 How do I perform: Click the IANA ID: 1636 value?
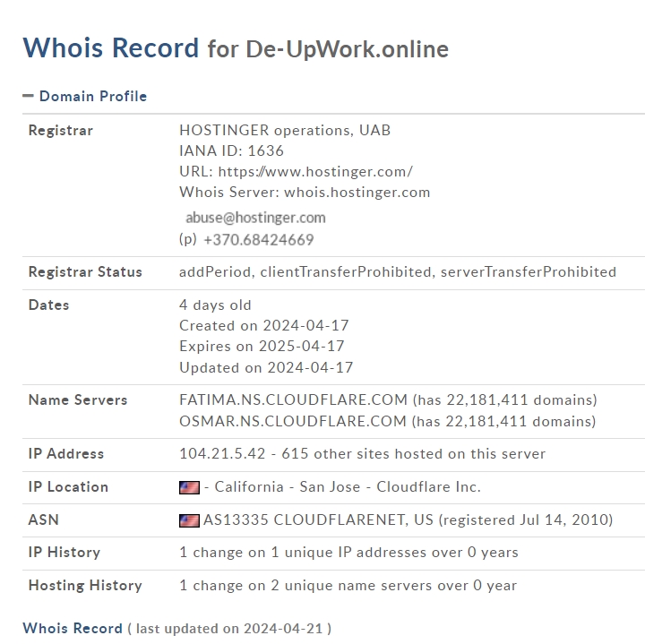(x=231, y=150)
